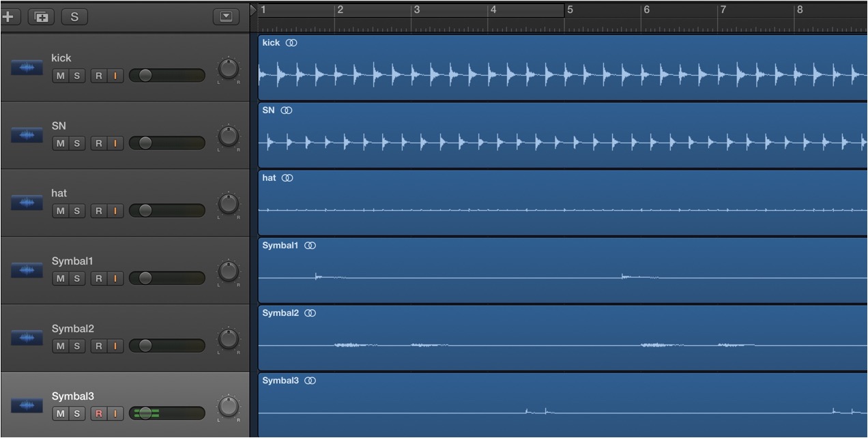
Task: Click the Symbal2 track pan knob
Action: [x=229, y=339]
